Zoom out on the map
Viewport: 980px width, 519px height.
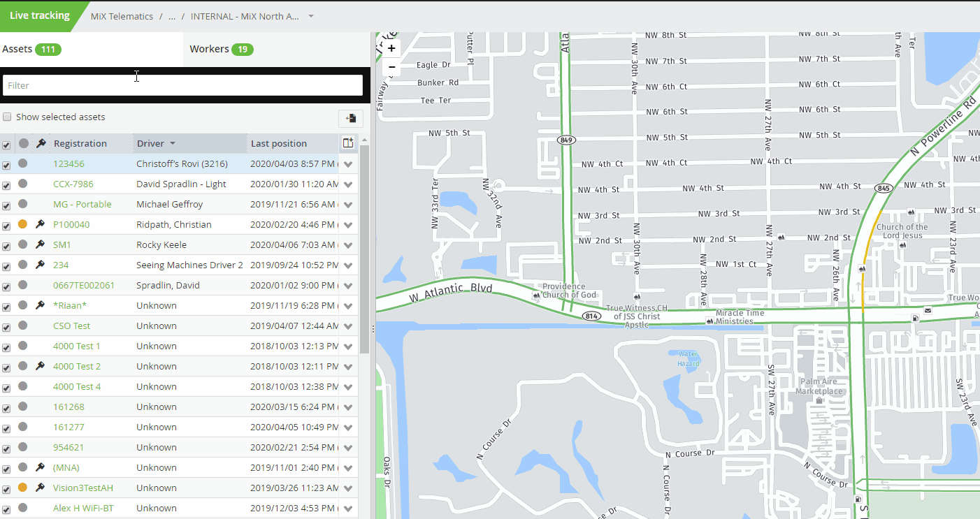pos(391,67)
